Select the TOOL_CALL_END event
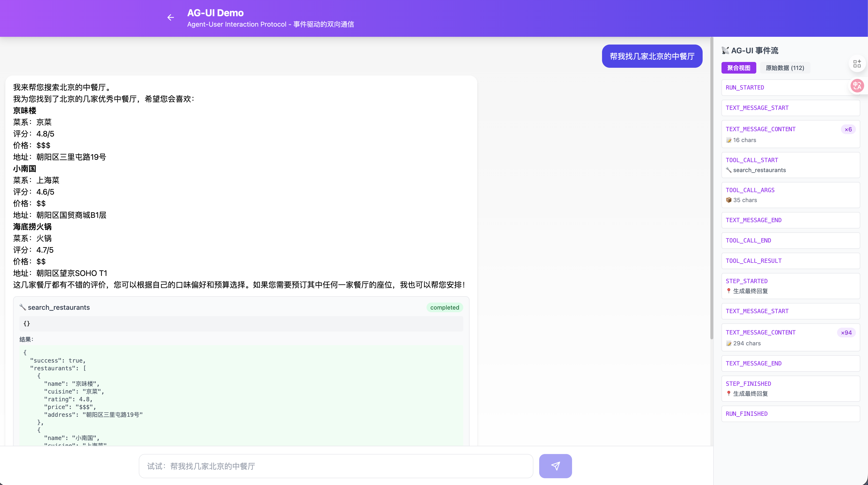Image resolution: width=868 pixels, height=485 pixels. [x=790, y=241]
